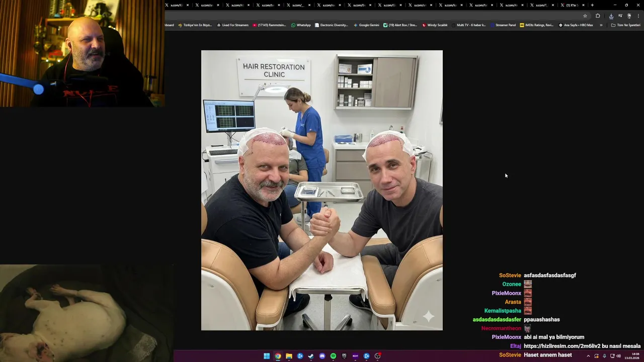Click the chat message "abi ai mal ya bilmiyorum"
The height and width of the screenshot is (362, 644).
554,337
